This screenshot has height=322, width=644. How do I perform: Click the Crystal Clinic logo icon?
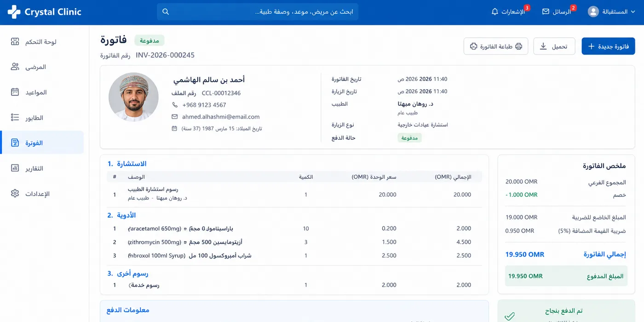14,12
